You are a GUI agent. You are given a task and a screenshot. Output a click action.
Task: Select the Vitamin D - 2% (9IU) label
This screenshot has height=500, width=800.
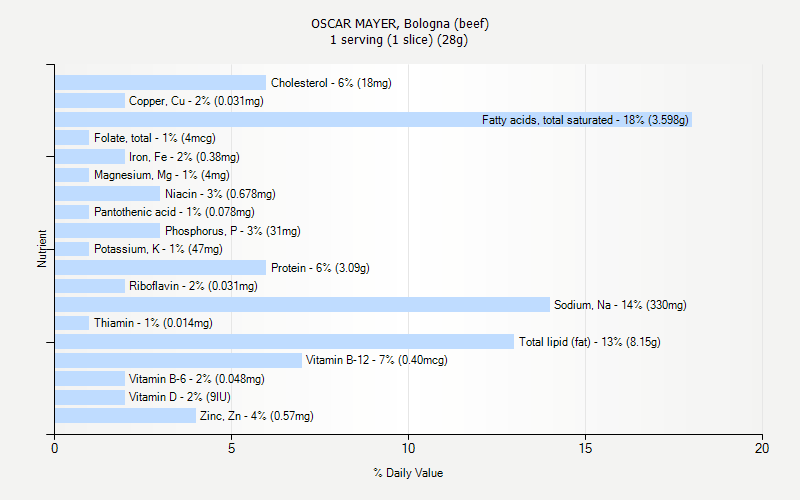pos(180,397)
